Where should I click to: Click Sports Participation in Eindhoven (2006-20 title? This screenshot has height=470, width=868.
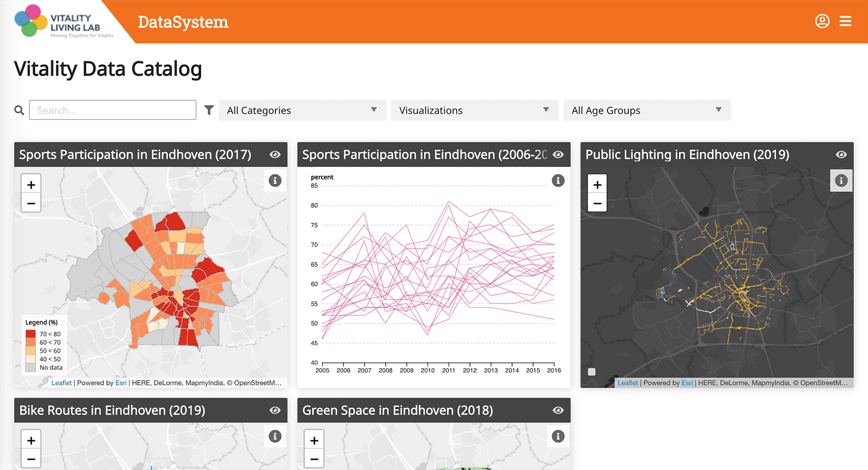425,154
